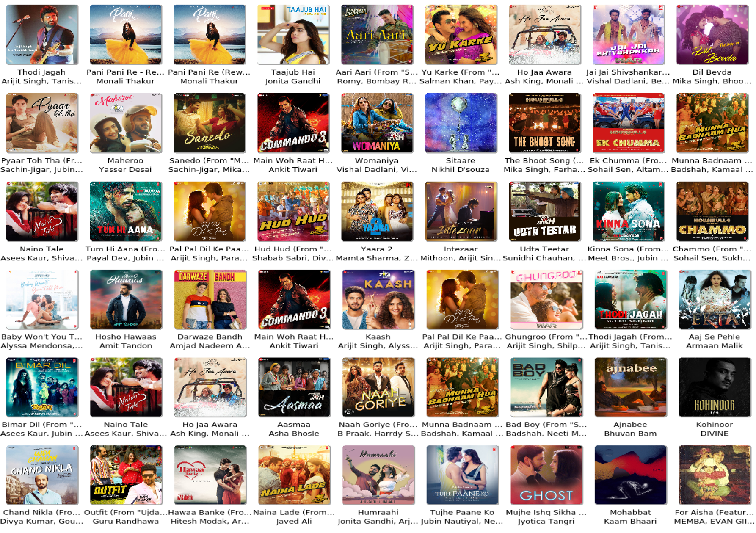Click the 'Javed Ali' artist name
The width and height of the screenshot is (756, 533).
click(294, 521)
